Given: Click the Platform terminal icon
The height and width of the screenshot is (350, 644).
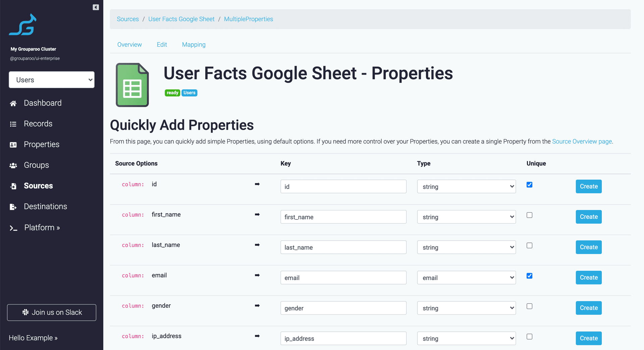Looking at the screenshot, I should 13,228.
